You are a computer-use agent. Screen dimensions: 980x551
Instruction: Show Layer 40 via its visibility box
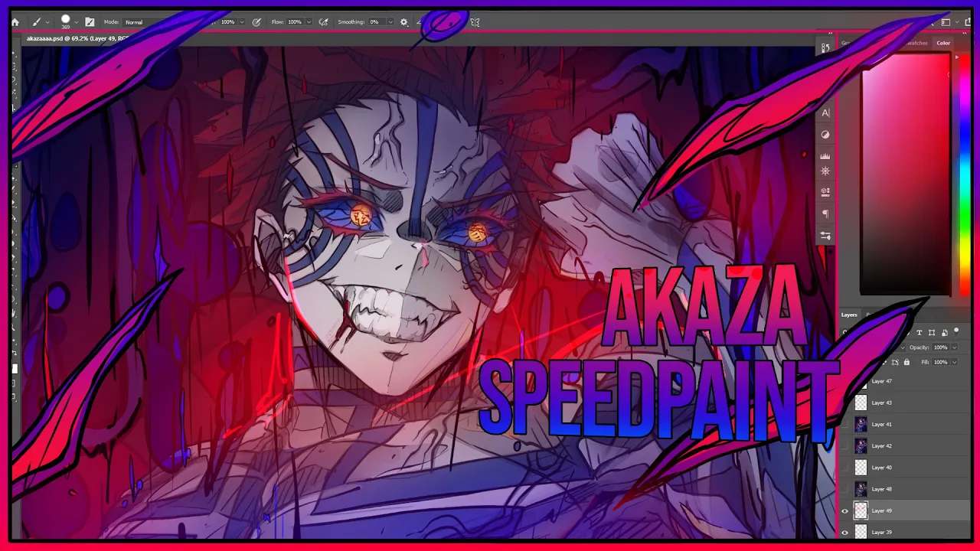pos(845,467)
